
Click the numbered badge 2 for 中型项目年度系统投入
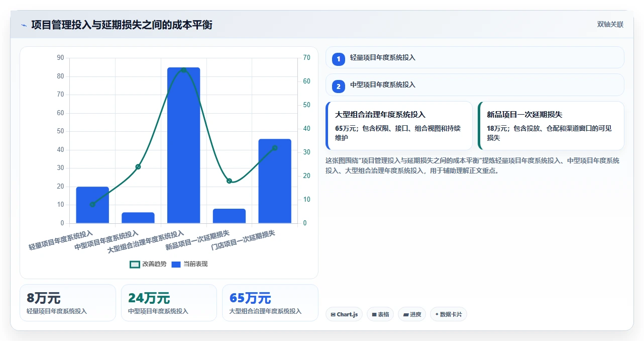[x=339, y=87]
